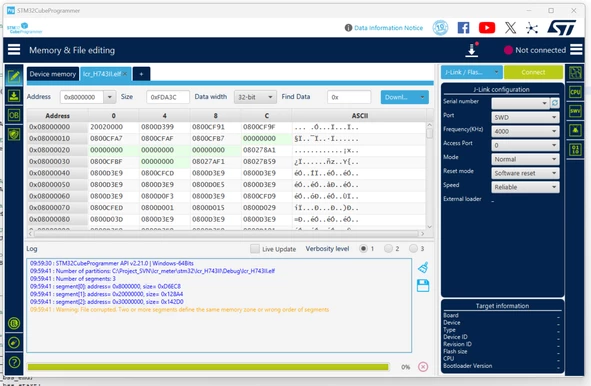591x386 pixels.
Task: Open the J-Link / Flas... interface dropdown
Action: [x=472, y=72]
